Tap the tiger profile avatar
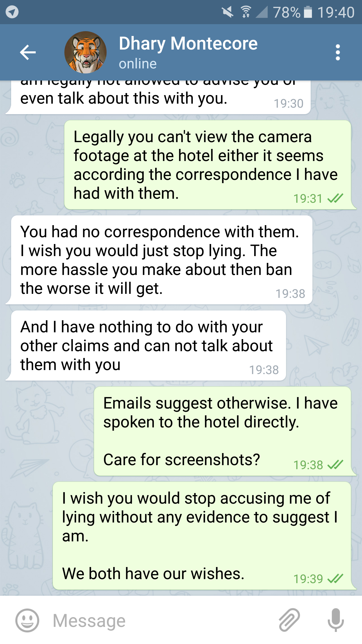This screenshot has width=362, height=644. pos(85,52)
